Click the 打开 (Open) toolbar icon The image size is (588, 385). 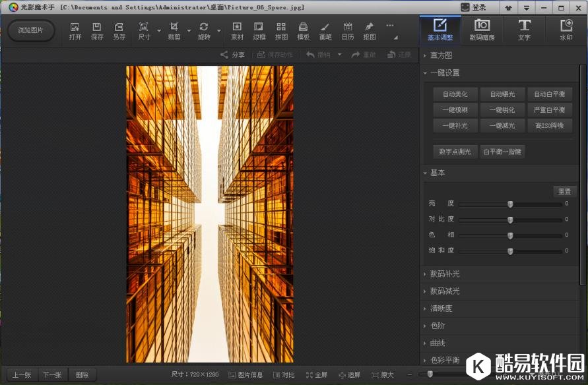click(75, 31)
